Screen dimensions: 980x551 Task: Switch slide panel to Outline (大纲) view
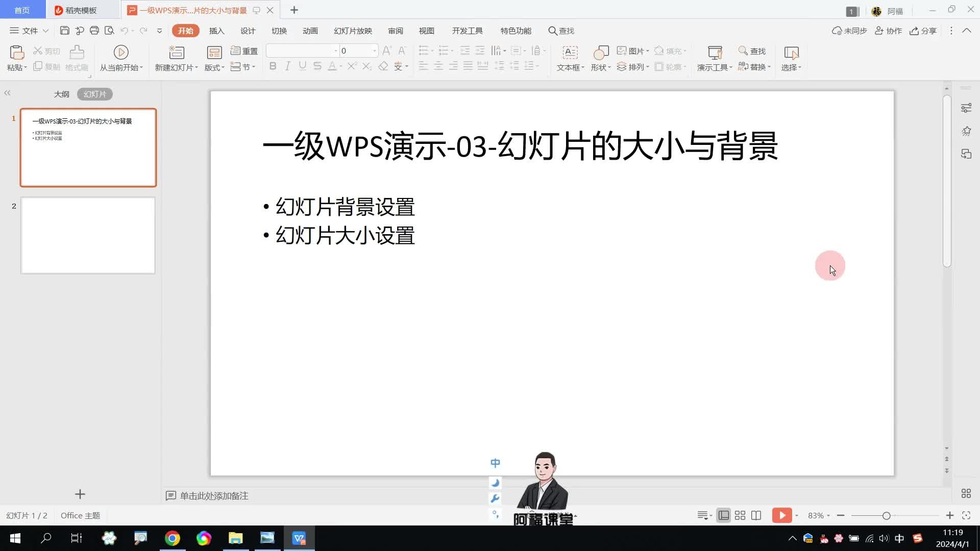(61, 94)
